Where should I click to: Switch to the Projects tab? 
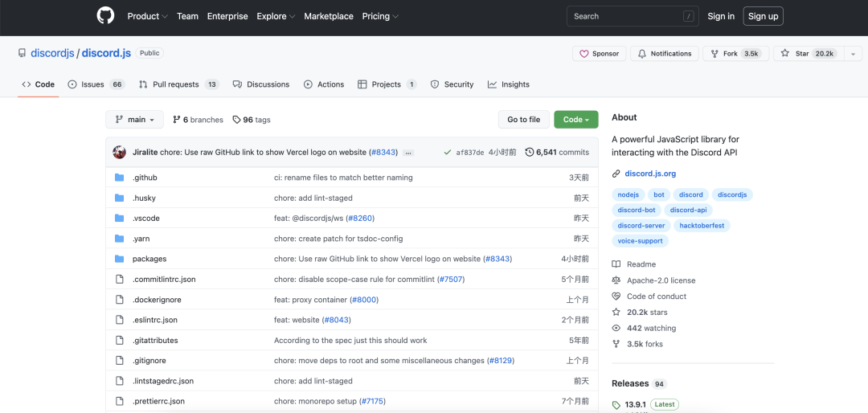click(x=387, y=84)
